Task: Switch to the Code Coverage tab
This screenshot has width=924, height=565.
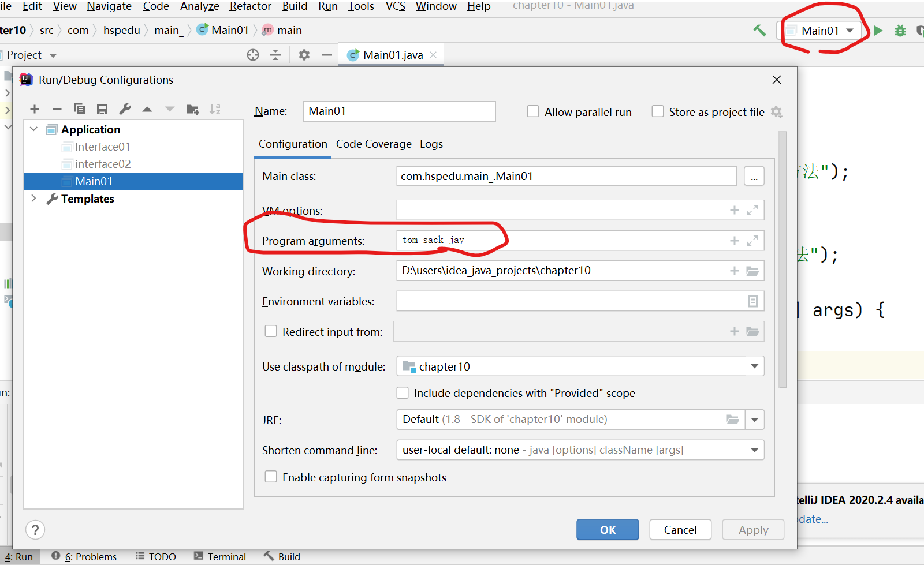Action: [374, 144]
